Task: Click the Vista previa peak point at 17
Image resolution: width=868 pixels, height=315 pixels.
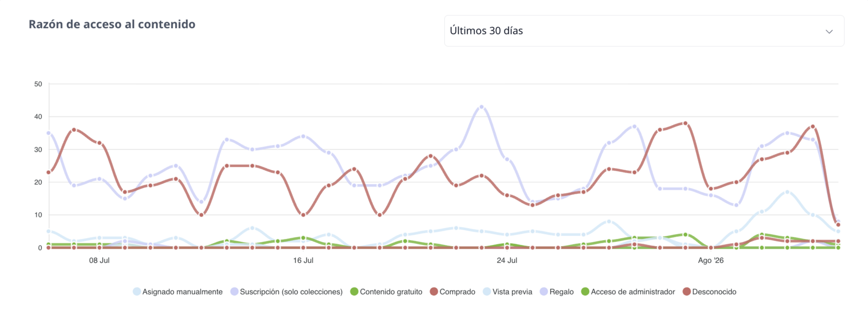Action: [x=787, y=192]
